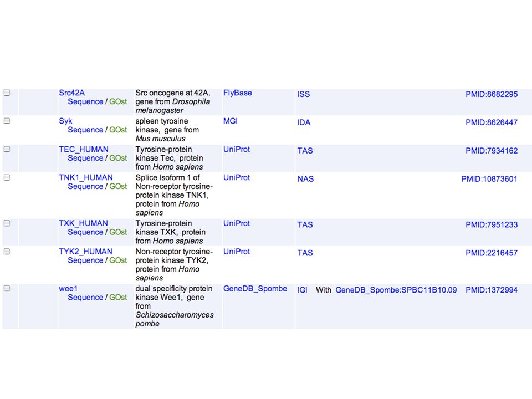Open the TYK2_HUMAN protein link
532x399 pixels.
[x=85, y=252]
